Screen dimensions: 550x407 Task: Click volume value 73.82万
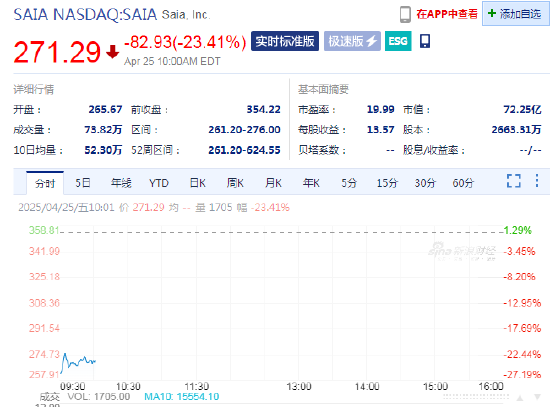[x=103, y=130]
